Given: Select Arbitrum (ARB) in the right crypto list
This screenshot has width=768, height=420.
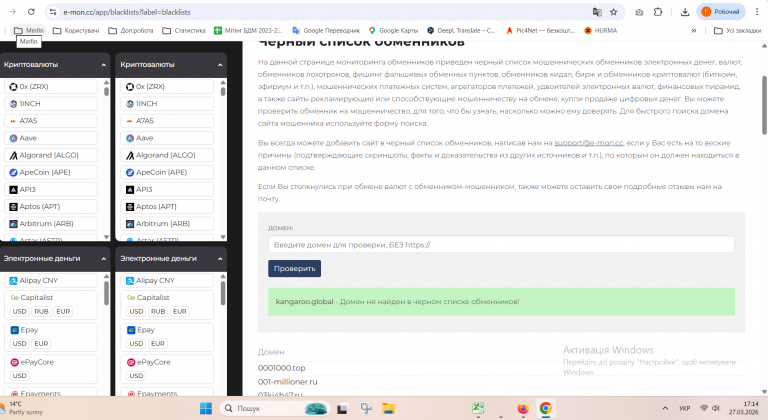Looking at the screenshot, I should coord(168,223).
